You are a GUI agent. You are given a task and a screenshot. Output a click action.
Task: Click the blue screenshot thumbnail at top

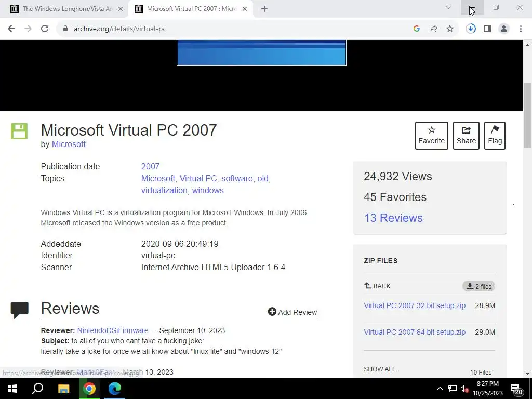click(262, 52)
